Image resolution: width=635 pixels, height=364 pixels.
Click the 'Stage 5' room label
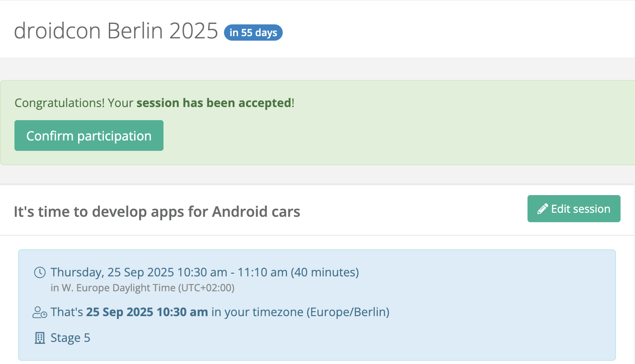70,338
